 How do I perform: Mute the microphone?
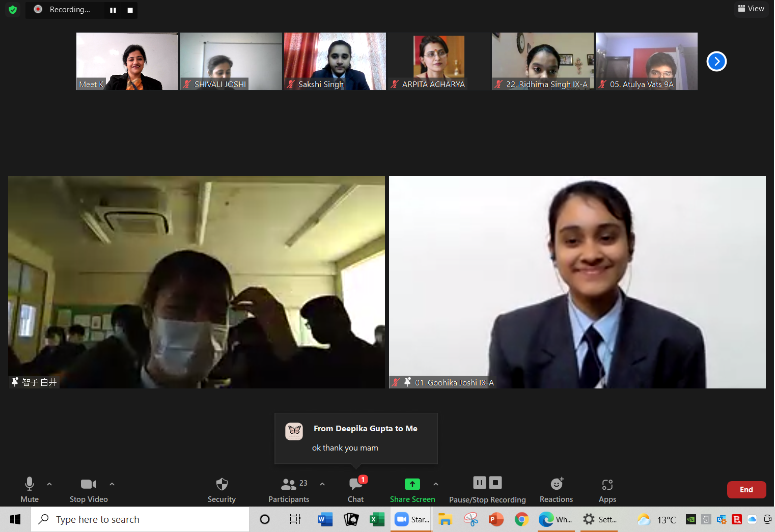click(x=30, y=490)
